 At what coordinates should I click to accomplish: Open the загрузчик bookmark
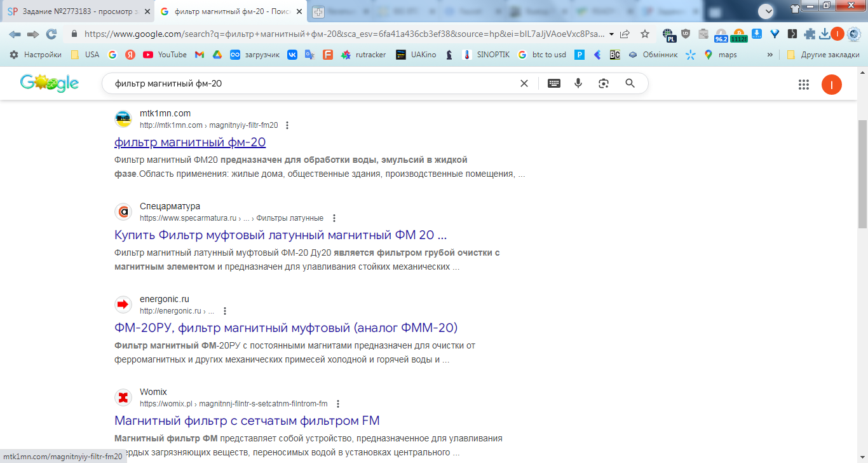click(x=255, y=55)
